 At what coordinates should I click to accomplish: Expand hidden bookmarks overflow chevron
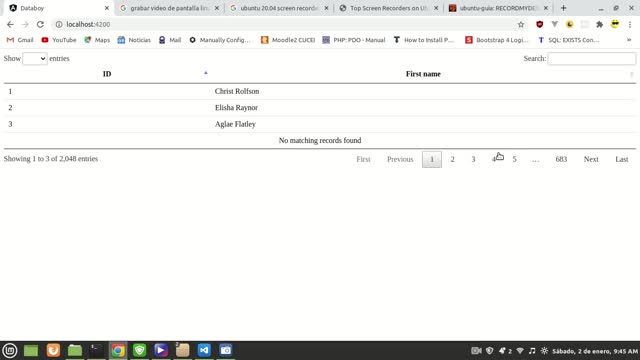coord(629,40)
